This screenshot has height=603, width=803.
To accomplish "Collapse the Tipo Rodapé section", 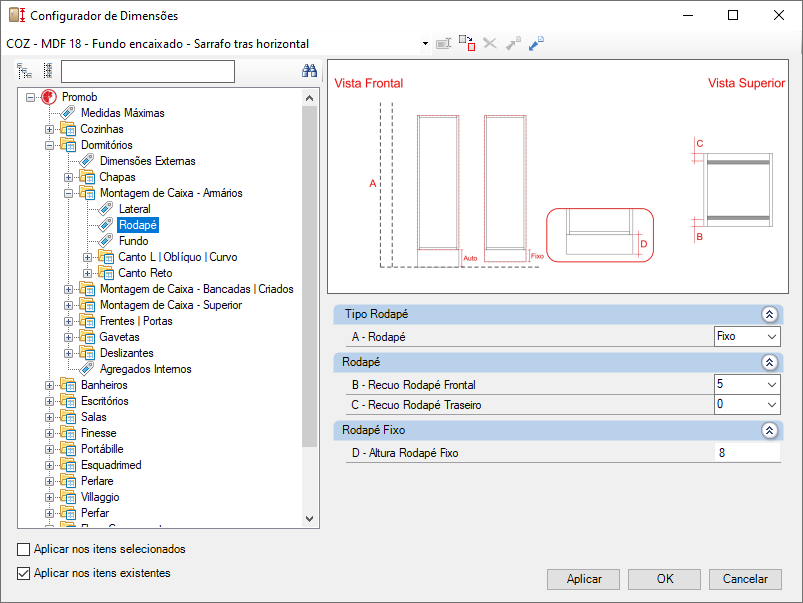I will (769, 315).
